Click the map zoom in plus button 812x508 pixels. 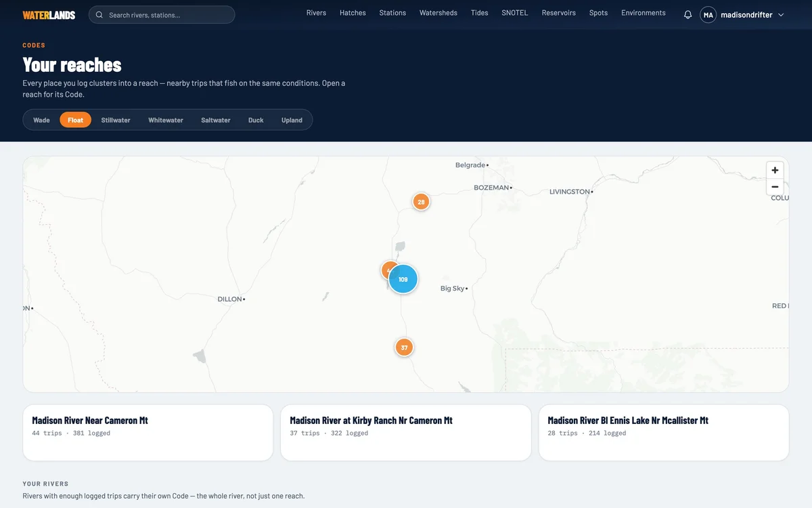(x=775, y=170)
